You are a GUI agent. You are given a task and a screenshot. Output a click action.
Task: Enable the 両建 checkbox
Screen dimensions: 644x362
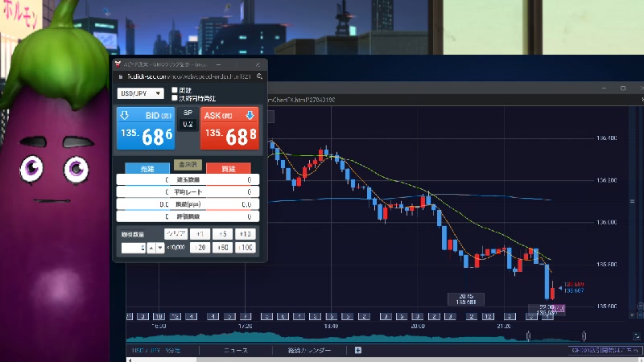tap(175, 90)
